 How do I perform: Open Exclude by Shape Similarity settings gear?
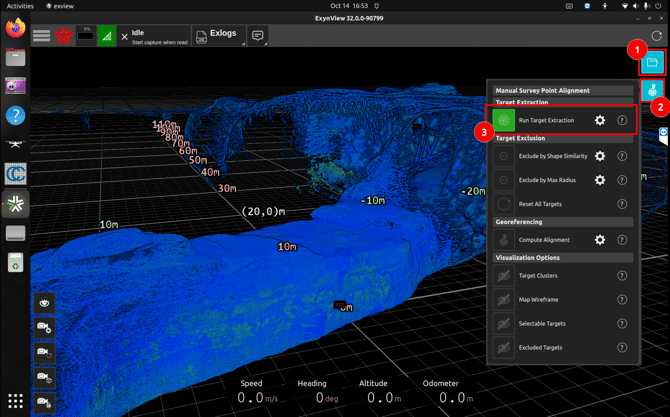[x=600, y=156]
